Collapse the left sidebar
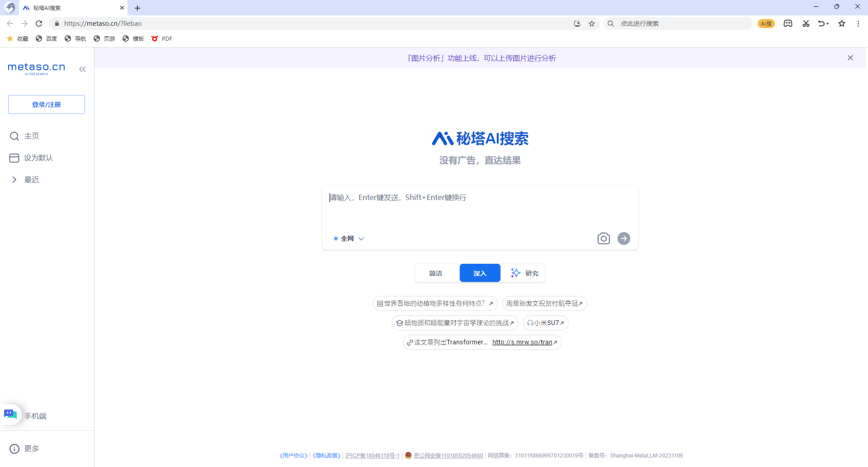This screenshot has width=868, height=467. point(82,69)
